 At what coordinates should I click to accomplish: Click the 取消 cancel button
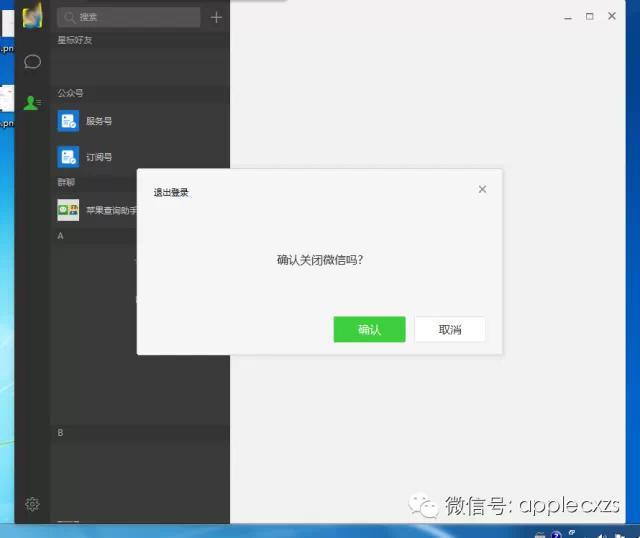pyautogui.click(x=450, y=329)
